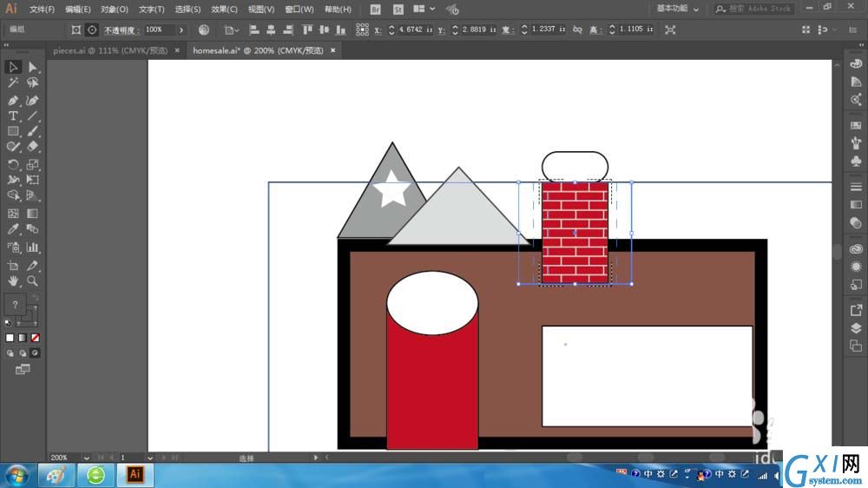
Task: Open the 效果(C) menu
Action: (x=224, y=10)
